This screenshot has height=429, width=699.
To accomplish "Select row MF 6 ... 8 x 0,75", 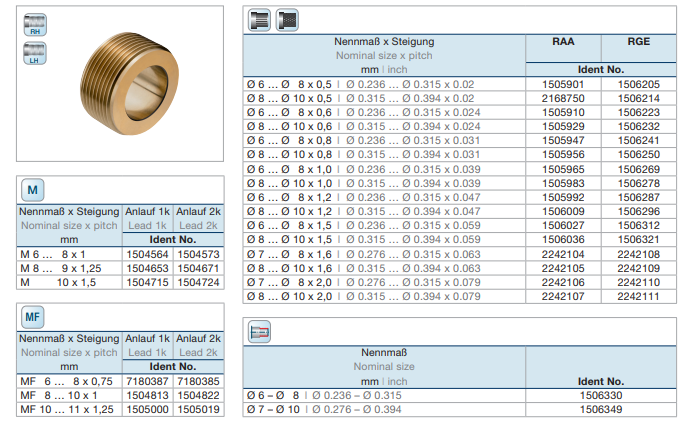I will [x=120, y=381].
